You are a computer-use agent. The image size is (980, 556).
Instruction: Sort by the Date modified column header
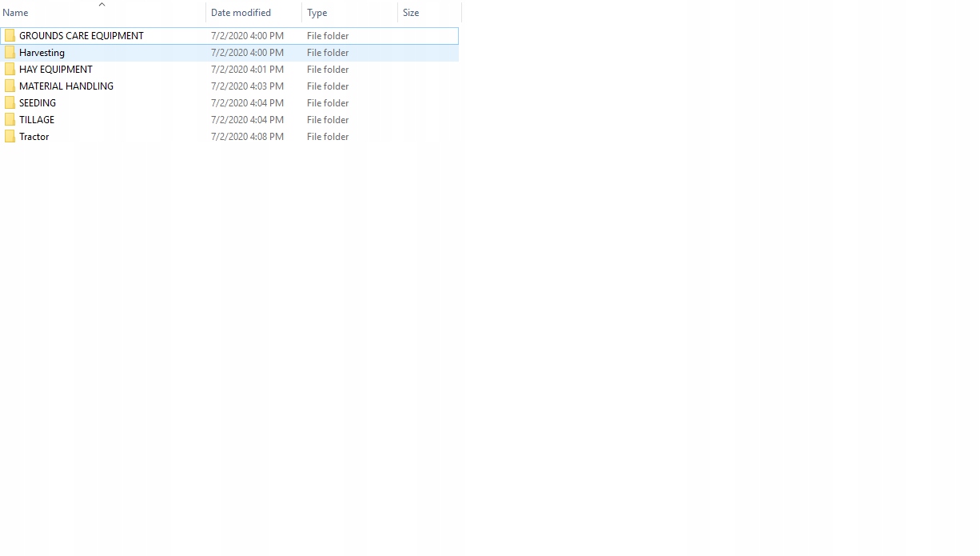point(254,12)
